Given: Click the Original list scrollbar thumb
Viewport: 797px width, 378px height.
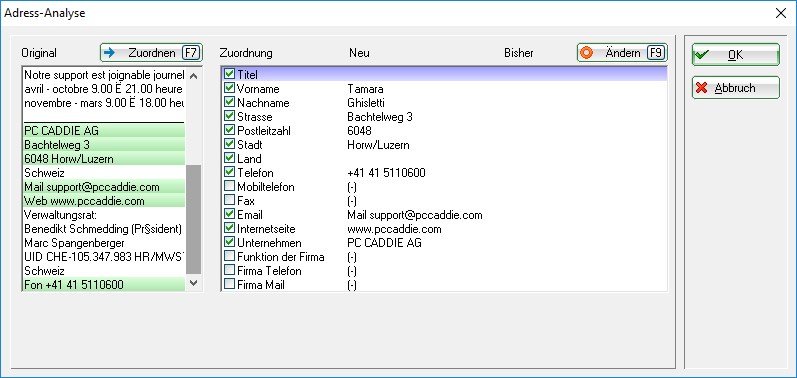Looking at the screenshot, I should 193,219.
